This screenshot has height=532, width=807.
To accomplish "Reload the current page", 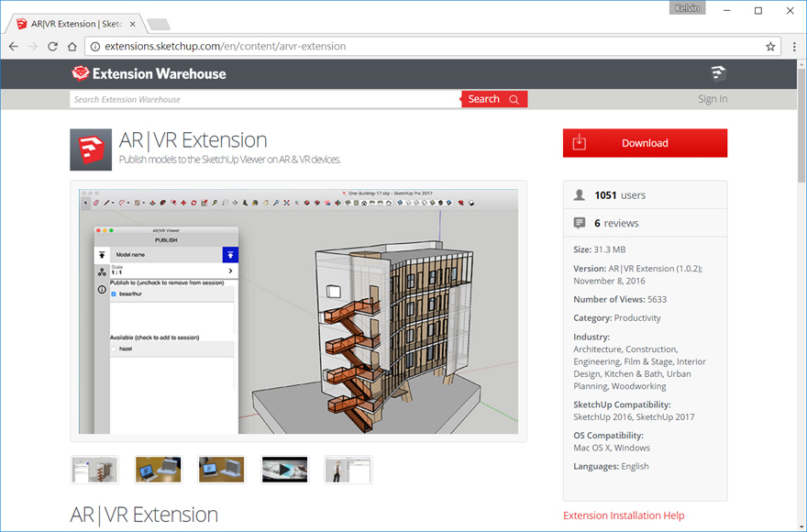I will click(x=52, y=47).
